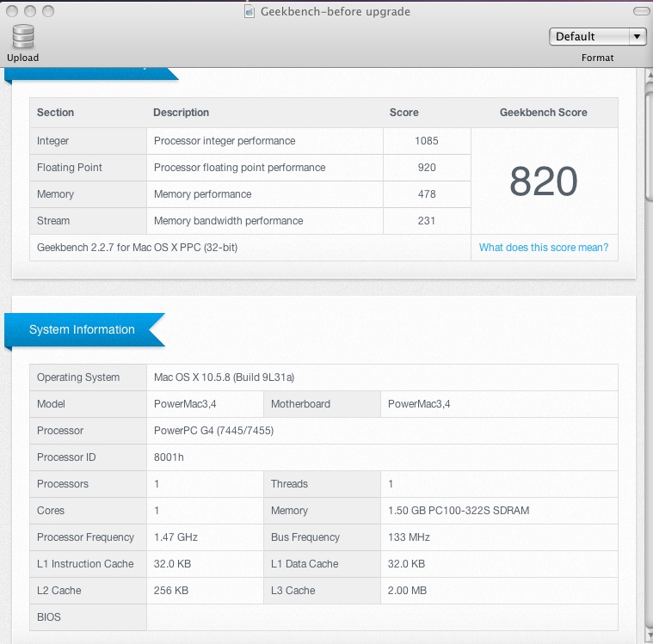The width and height of the screenshot is (653, 644).
Task: Click the Description column header
Action: 182,113
